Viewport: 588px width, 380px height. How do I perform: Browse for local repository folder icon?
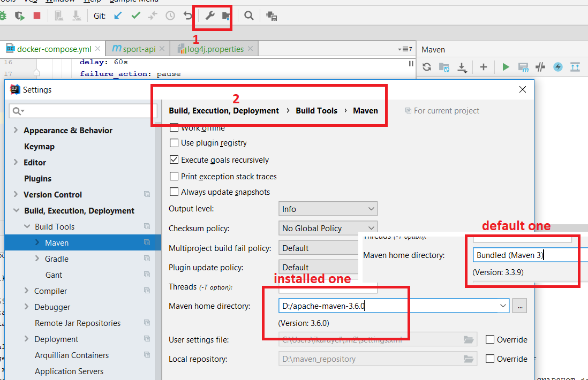tap(469, 359)
